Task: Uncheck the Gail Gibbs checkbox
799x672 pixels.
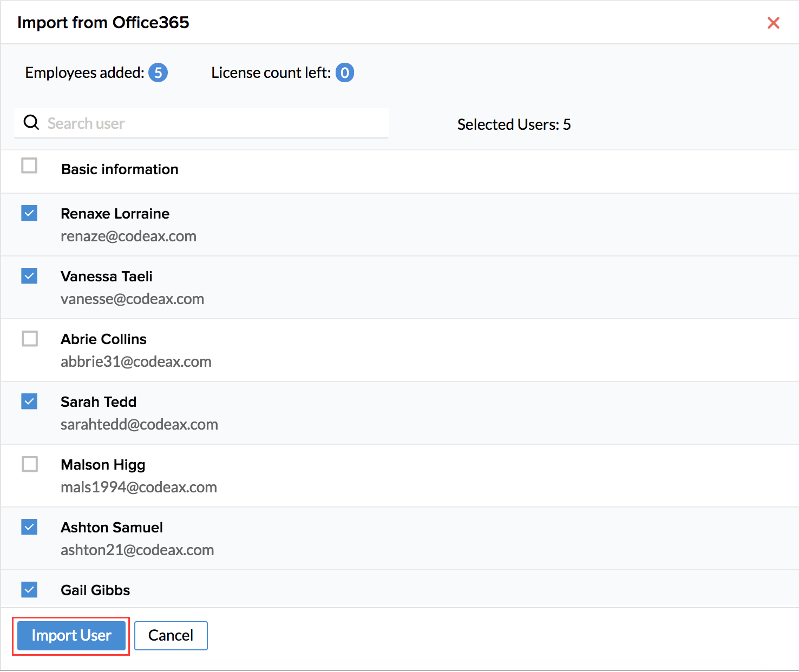Action: tap(29, 589)
